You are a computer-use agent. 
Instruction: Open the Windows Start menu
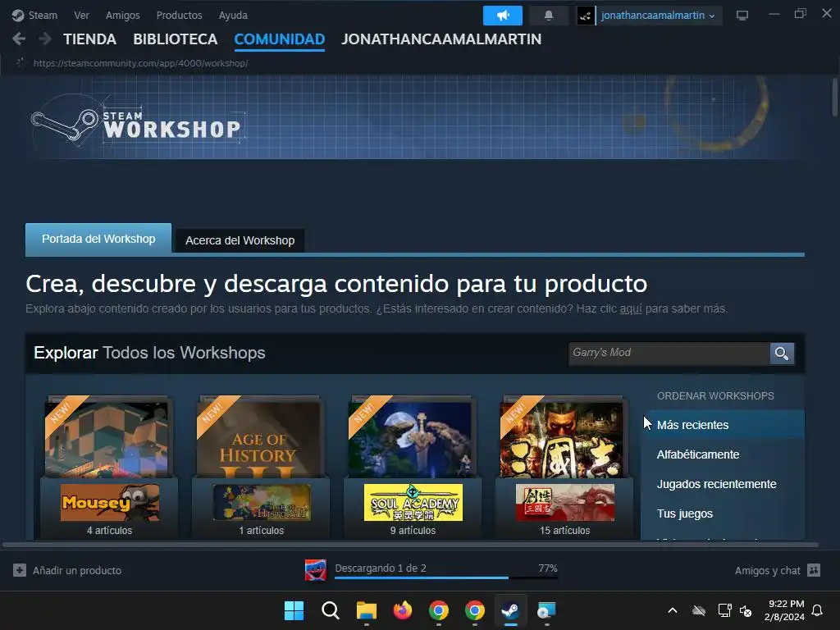pos(294,610)
